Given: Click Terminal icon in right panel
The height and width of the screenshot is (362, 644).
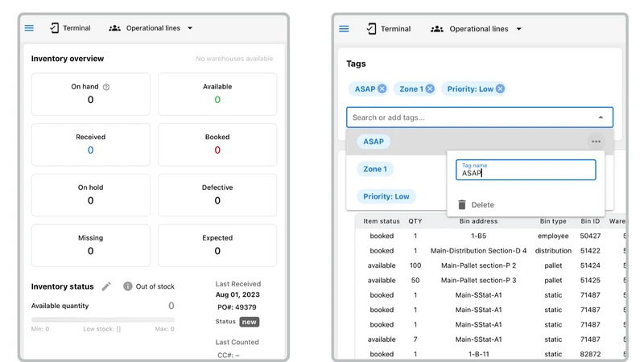Looking at the screenshot, I should tap(372, 29).
